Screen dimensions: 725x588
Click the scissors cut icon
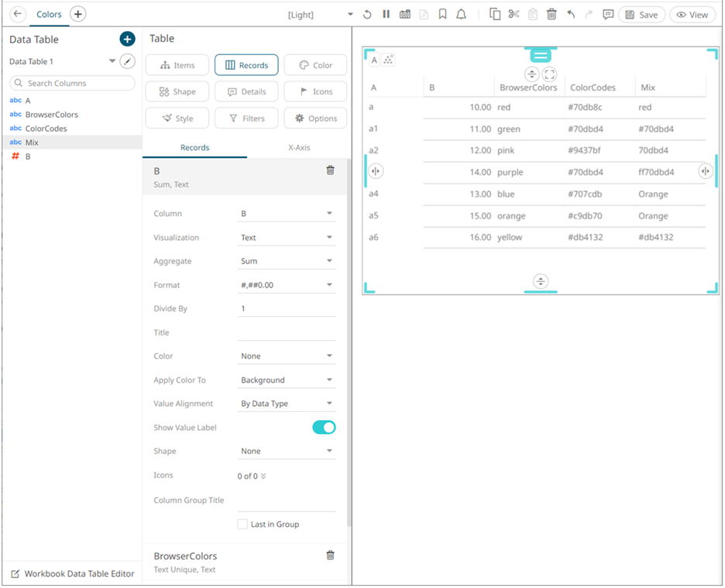point(514,15)
